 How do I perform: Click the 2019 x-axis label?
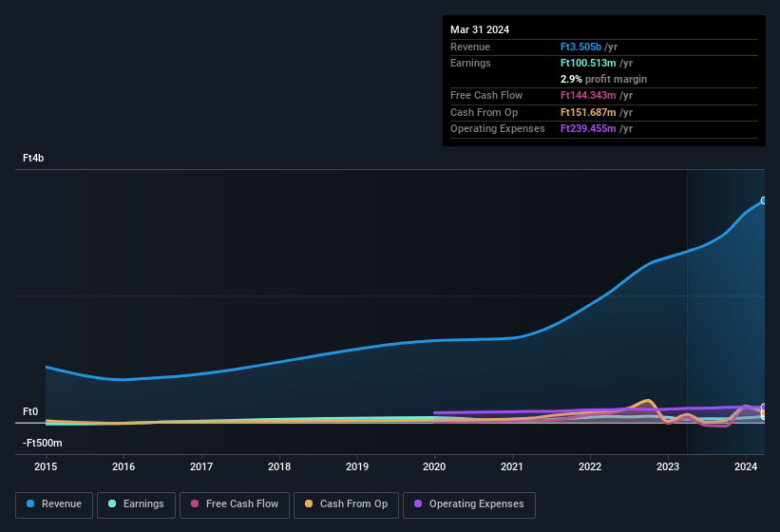357,466
